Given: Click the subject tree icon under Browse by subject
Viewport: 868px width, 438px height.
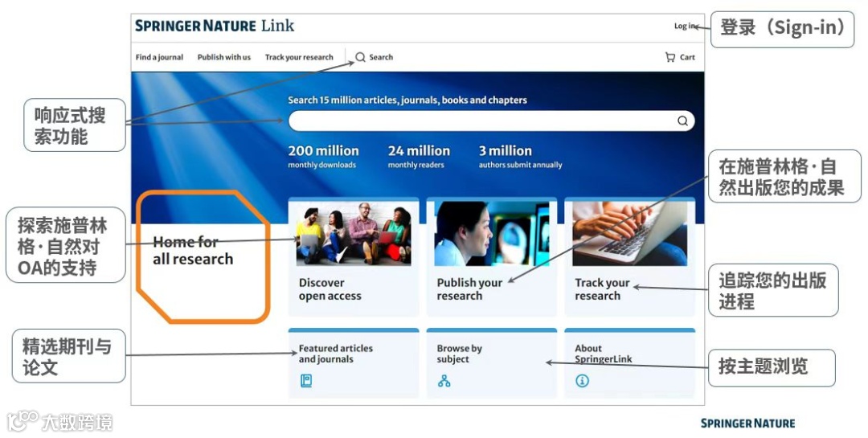Looking at the screenshot, I should pyautogui.click(x=444, y=380).
